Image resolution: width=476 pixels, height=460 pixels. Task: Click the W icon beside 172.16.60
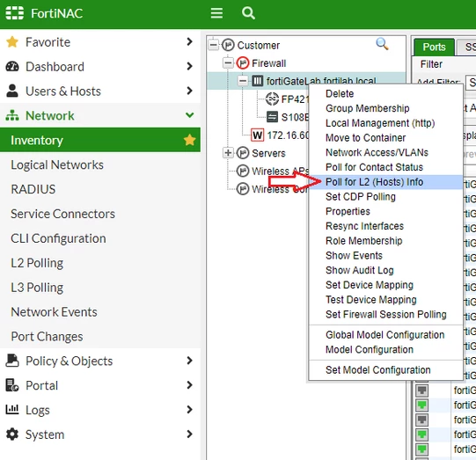pos(258,135)
